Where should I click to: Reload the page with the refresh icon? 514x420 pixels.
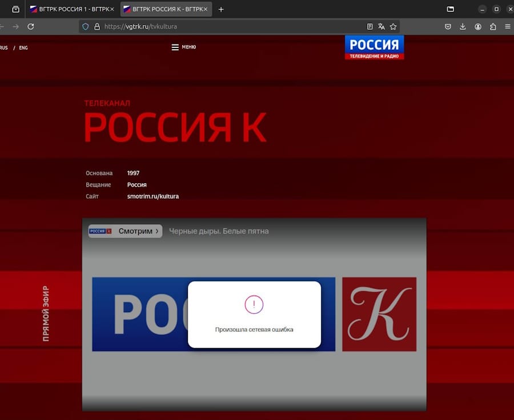(31, 27)
